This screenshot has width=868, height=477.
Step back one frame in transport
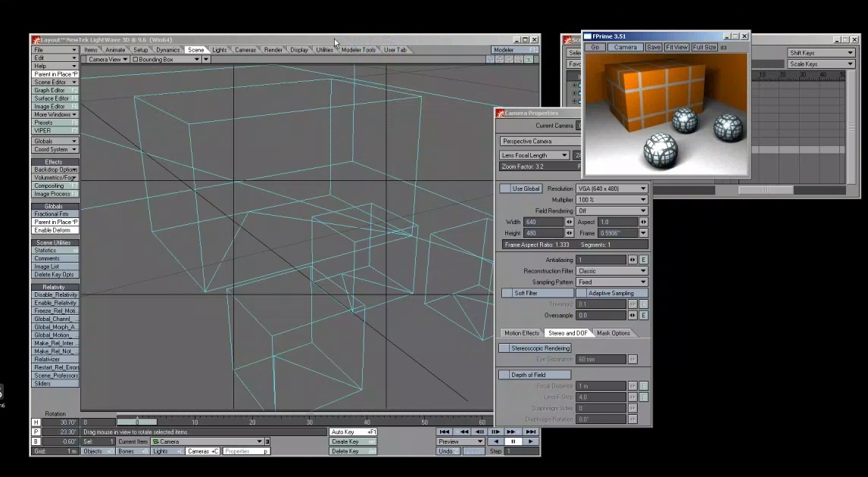coord(479,432)
